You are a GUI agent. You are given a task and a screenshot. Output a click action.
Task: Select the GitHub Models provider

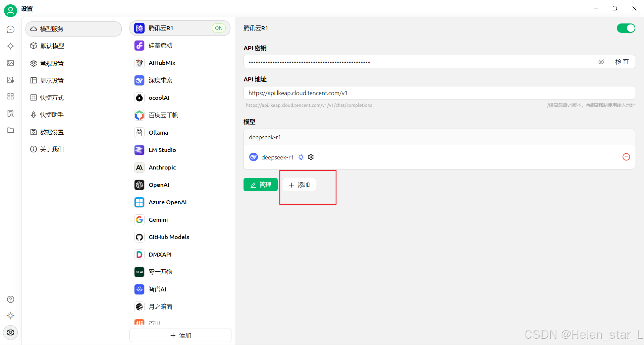pos(180,237)
